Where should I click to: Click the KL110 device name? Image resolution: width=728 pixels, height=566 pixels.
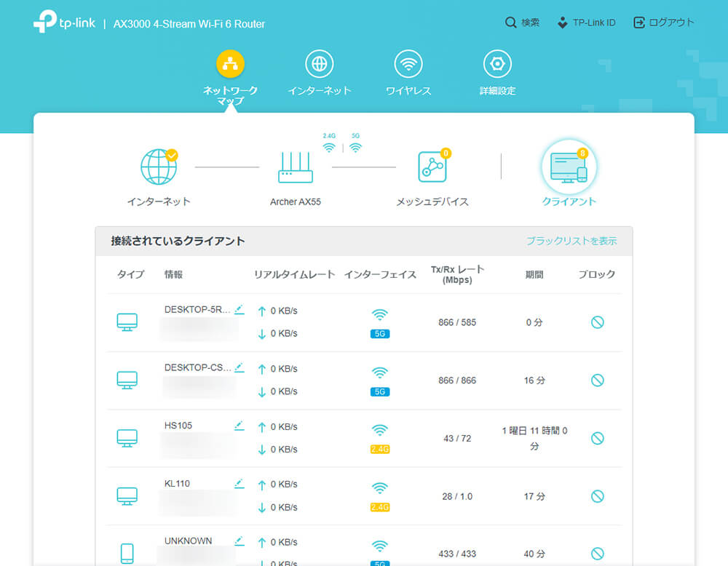177,483
